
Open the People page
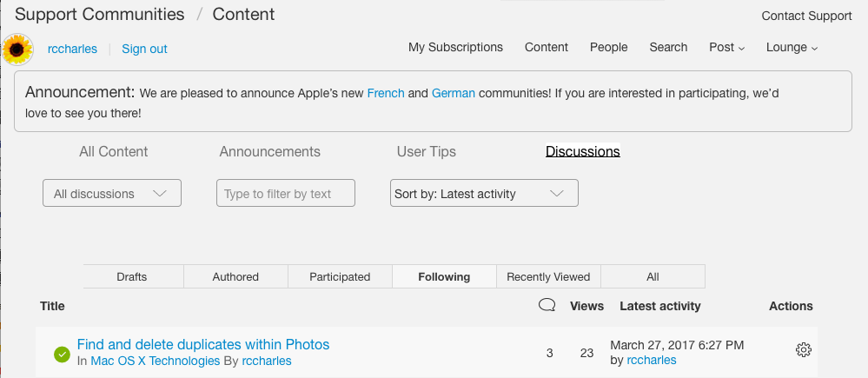coord(608,48)
